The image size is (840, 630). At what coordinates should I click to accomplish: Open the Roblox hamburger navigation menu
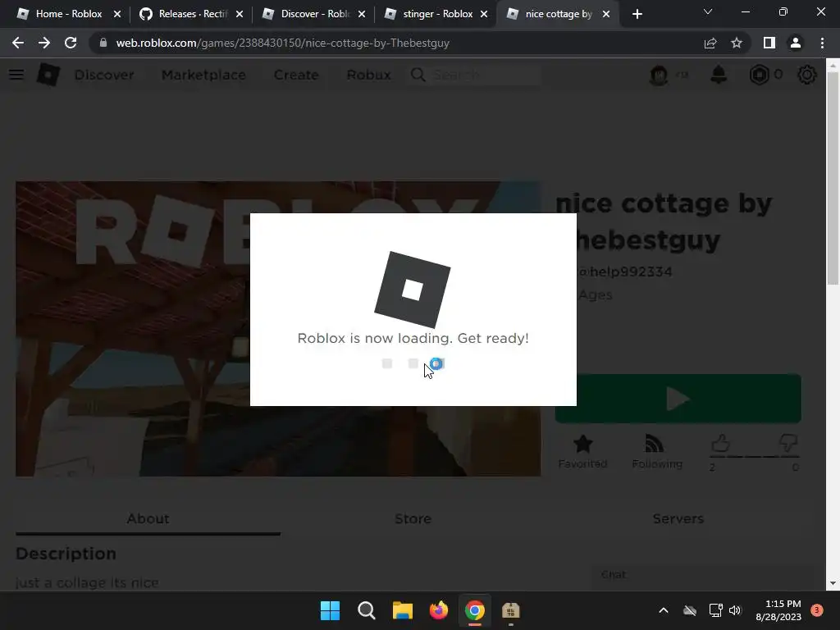tap(16, 75)
